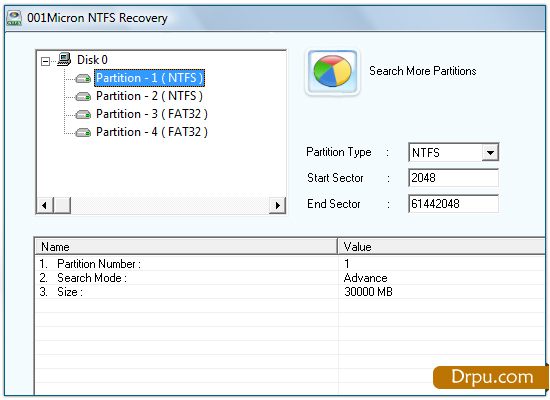Click the Search More Partitions pie chart icon

(x=333, y=72)
